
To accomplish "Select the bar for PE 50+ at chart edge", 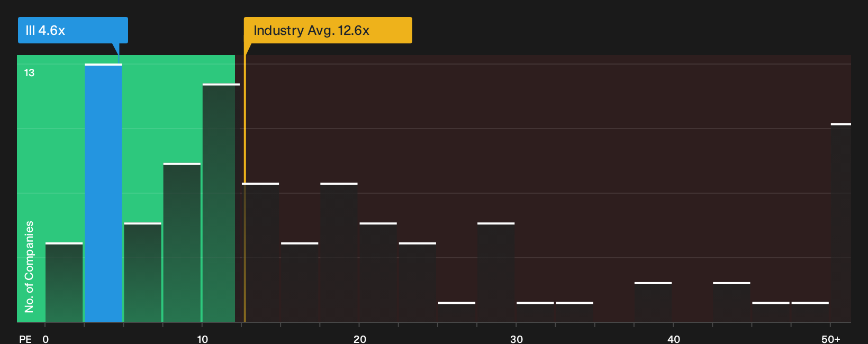I will [x=841, y=223].
